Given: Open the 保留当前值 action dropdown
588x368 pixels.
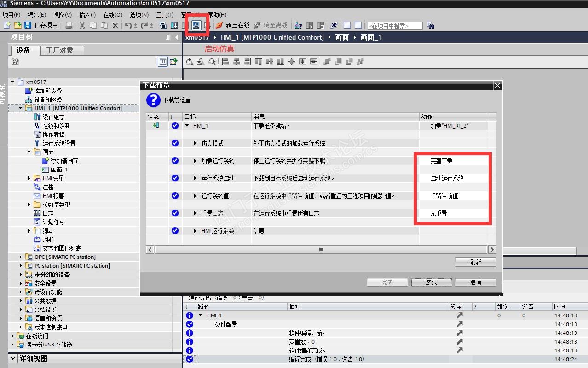Looking at the screenshot, I should (453, 196).
